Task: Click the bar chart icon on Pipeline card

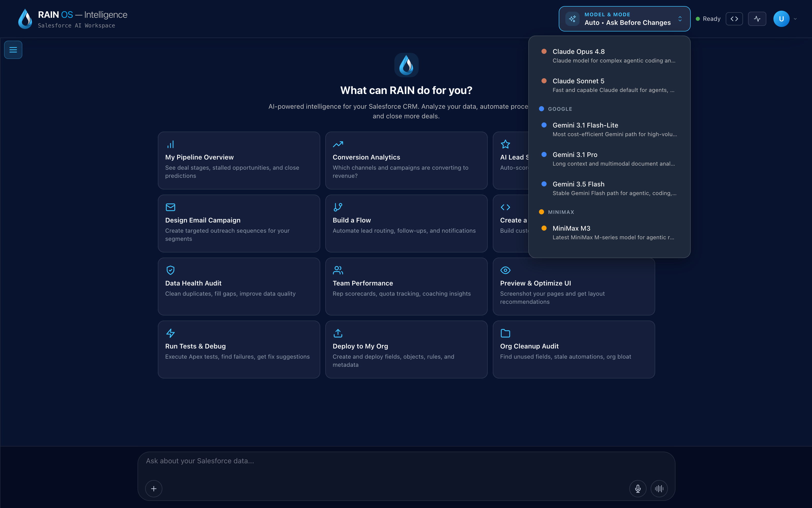Action: [171, 145]
